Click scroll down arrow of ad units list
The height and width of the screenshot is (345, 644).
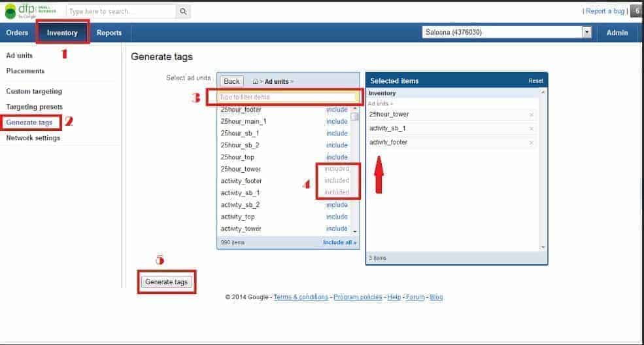(x=355, y=232)
